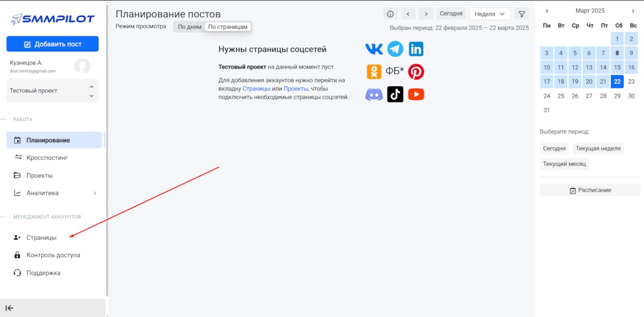
Task: Select March 27 in the mini calendar
Action: pyautogui.click(x=589, y=96)
